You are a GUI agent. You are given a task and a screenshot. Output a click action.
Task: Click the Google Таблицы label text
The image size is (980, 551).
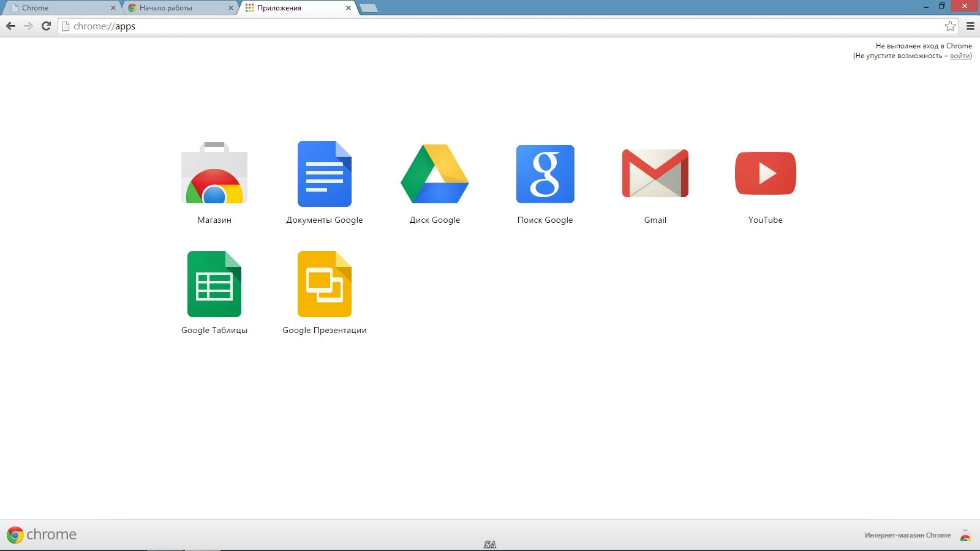[x=214, y=330]
